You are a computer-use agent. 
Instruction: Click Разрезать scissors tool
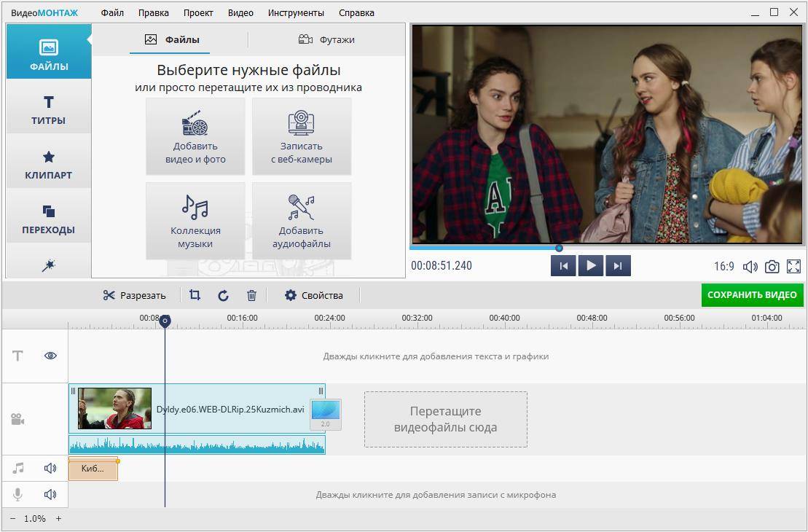tap(135, 295)
